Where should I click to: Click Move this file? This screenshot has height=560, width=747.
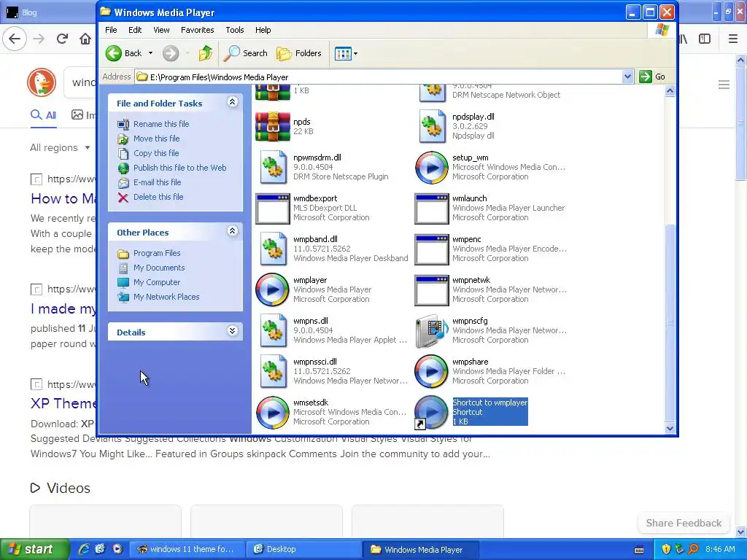click(156, 139)
